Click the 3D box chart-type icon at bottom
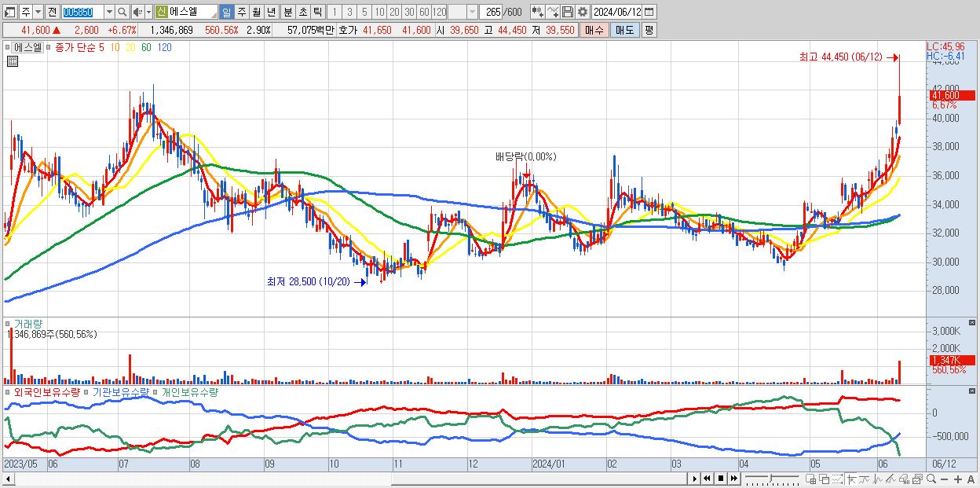Image resolution: width=980 pixels, height=488 pixels. tap(904, 479)
